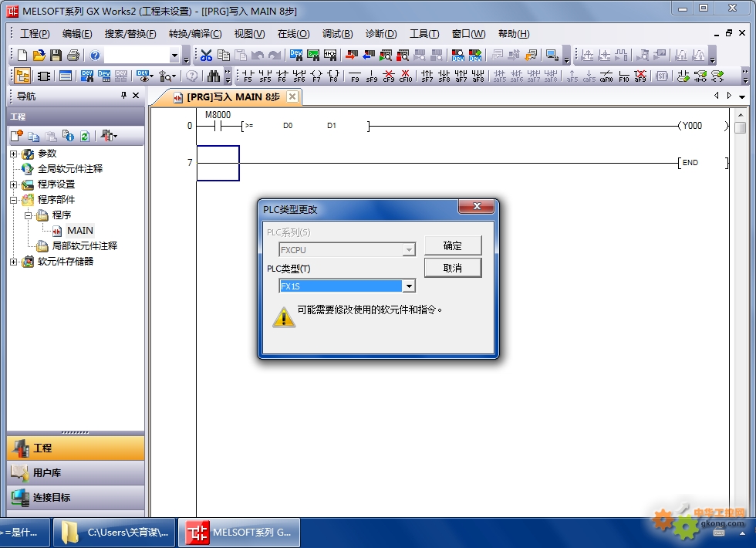Expand the 软元件存储器 tree node
The image size is (756, 548).
(x=14, y=262)
